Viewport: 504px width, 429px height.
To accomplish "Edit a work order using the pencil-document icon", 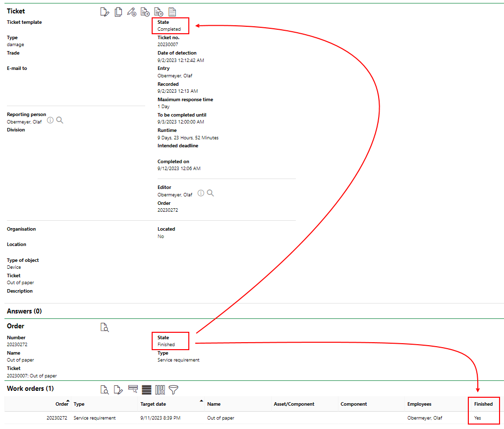I will [x=118, y=390].
